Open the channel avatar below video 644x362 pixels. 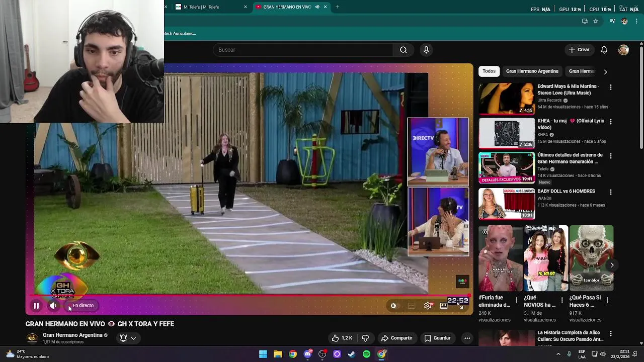click(32, 338)
